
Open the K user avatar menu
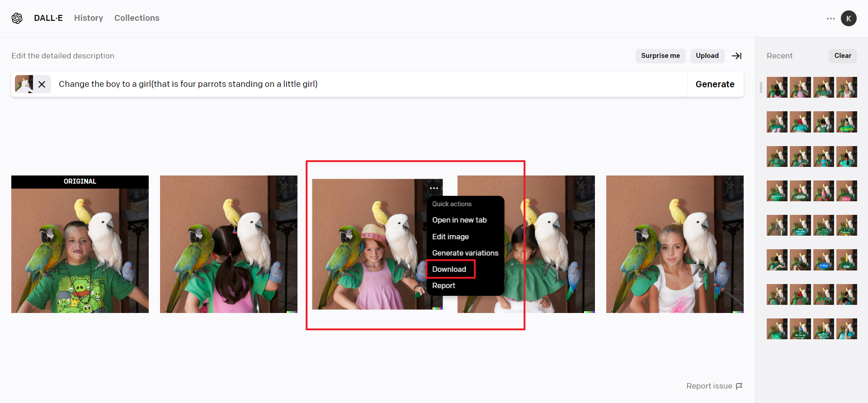[x=849, y=19]
